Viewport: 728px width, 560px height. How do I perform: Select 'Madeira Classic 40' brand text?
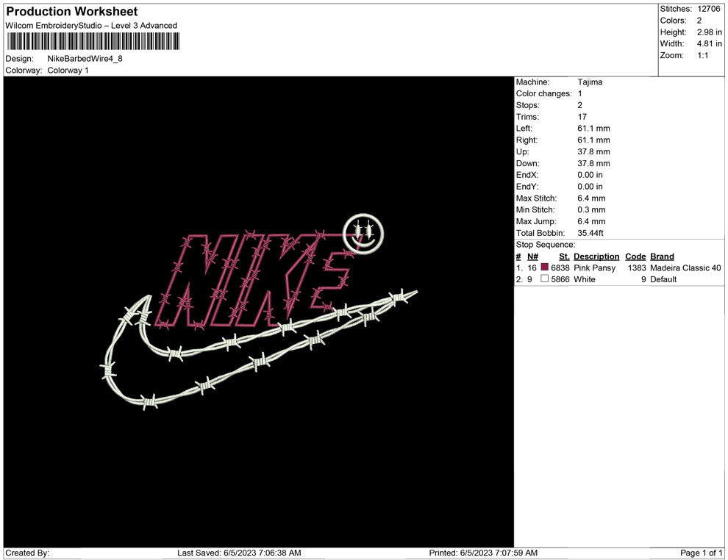686,268
